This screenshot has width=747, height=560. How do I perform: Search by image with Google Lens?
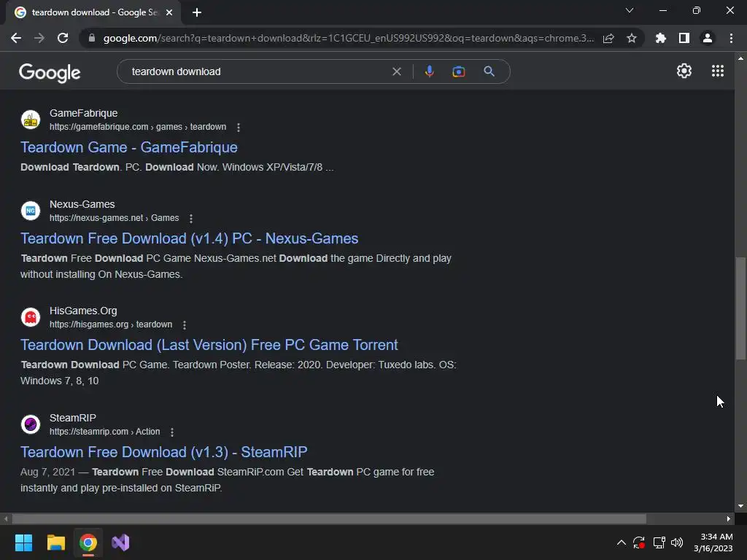click(x=459, y=71)
